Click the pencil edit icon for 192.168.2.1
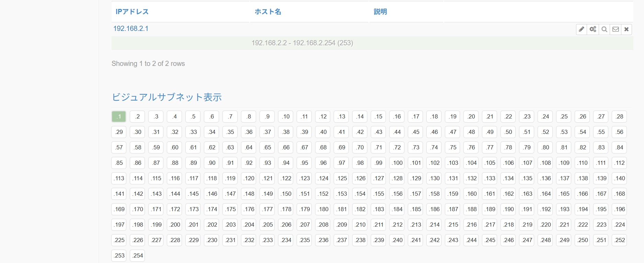The image size is (644, 263). pos(581,29)
